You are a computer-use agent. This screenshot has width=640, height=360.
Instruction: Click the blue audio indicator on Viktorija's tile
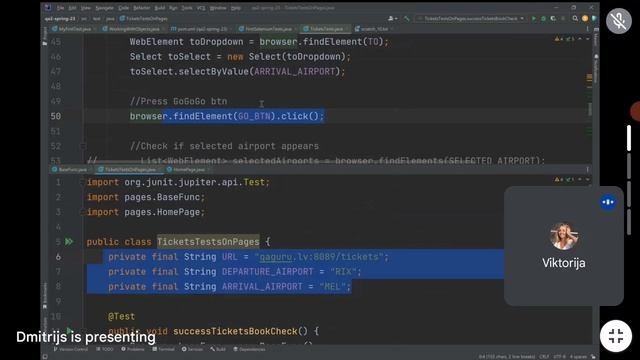tap(608, 202)
